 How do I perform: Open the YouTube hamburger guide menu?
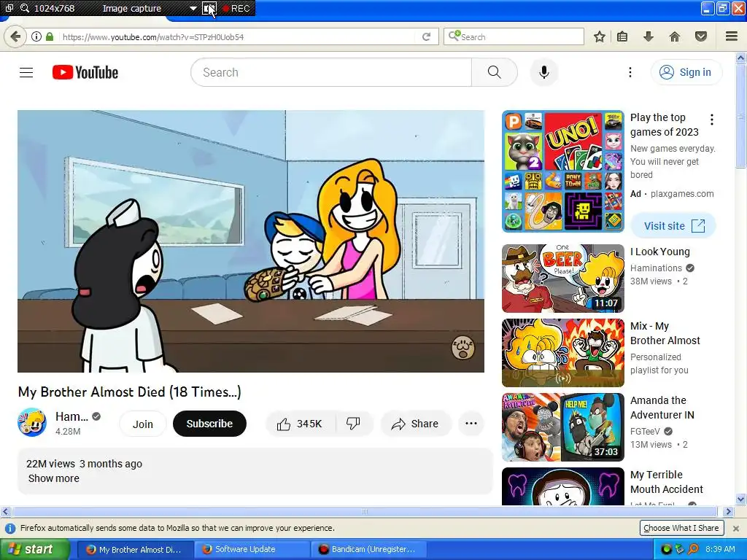26,72
